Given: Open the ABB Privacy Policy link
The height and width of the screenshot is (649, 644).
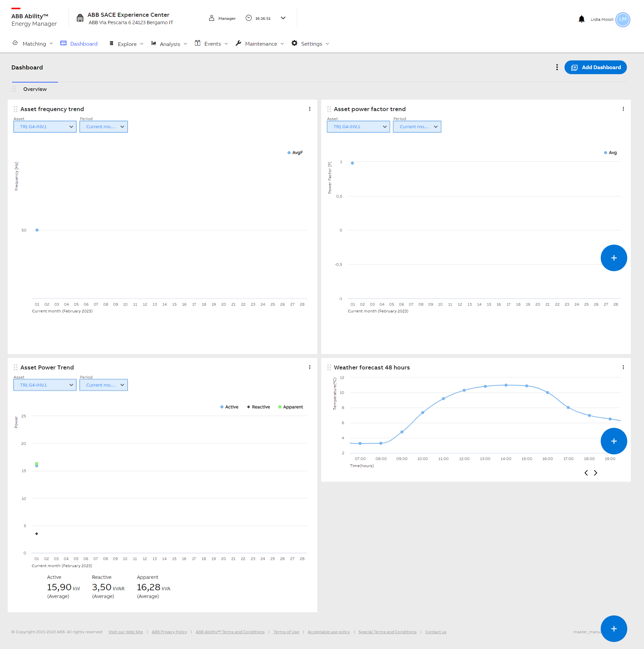Looking at the screenshot, I should (x=169, y=632).
